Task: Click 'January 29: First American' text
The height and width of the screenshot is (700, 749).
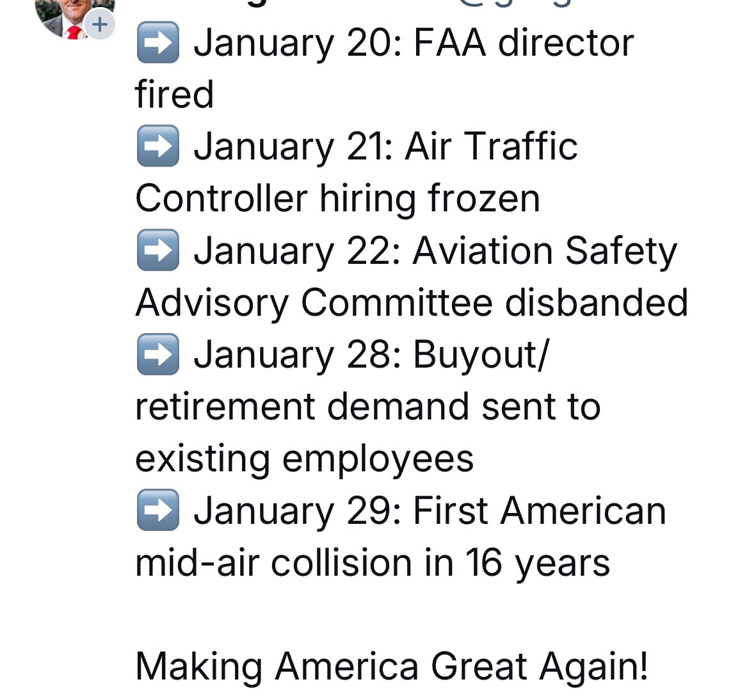Action: click(430, 511)
